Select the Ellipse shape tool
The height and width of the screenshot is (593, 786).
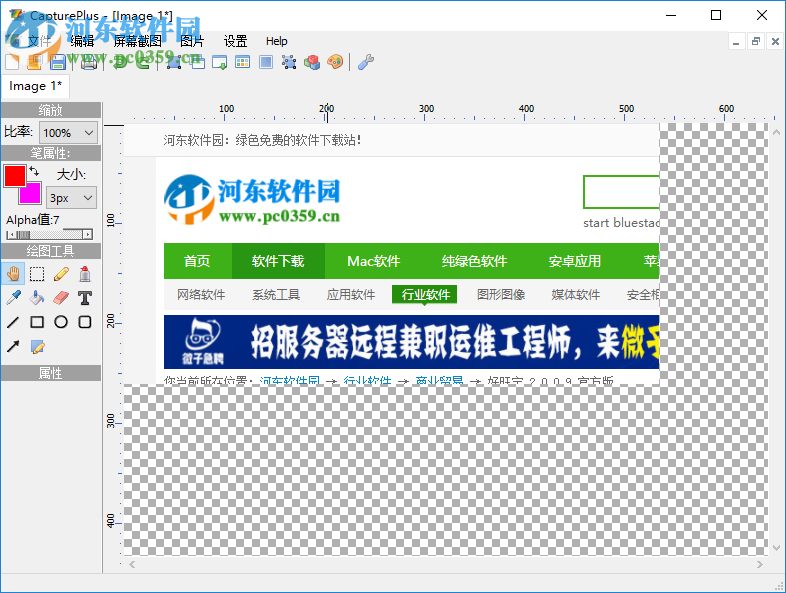61,322
